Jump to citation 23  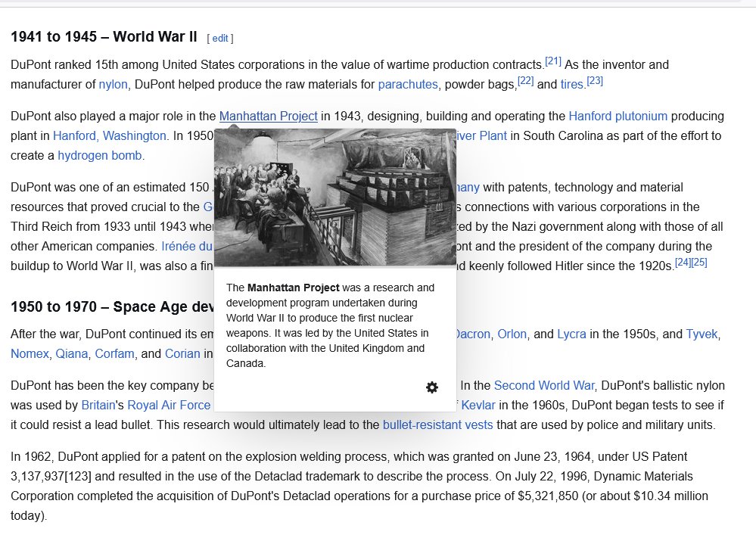(595, 80)
